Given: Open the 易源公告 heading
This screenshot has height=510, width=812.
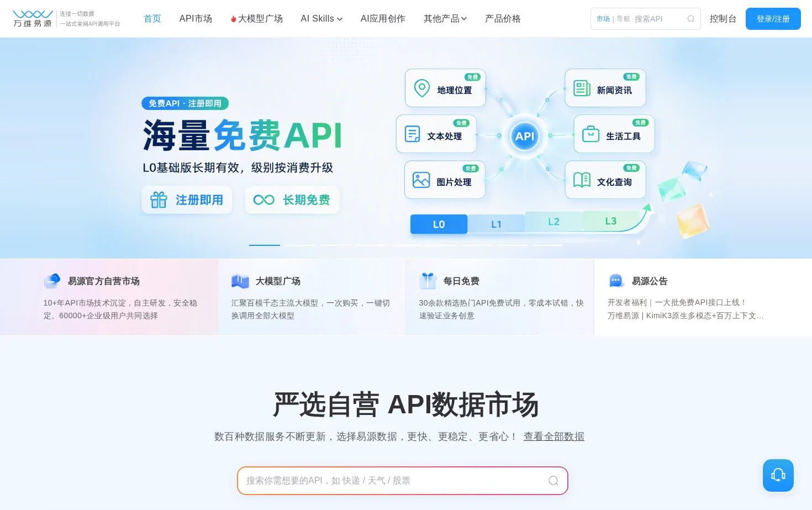Looking at the screenshot, I should click(650, 281).
